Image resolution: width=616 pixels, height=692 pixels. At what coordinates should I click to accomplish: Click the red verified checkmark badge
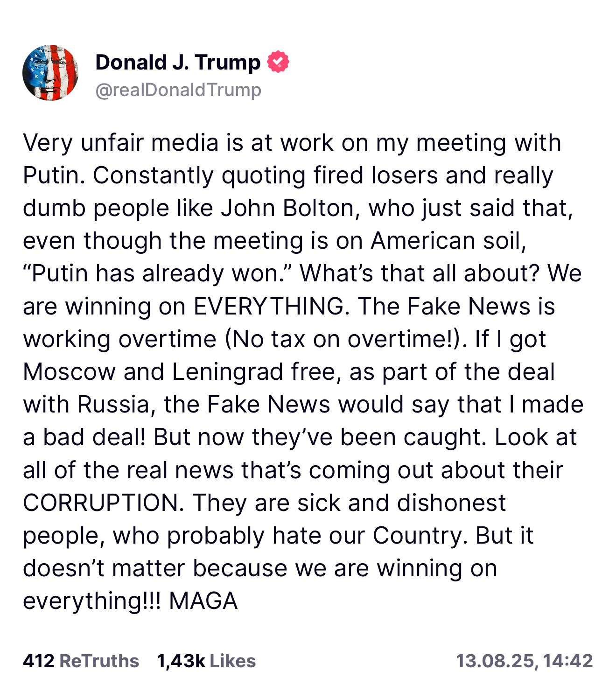(x=278, y=62)
